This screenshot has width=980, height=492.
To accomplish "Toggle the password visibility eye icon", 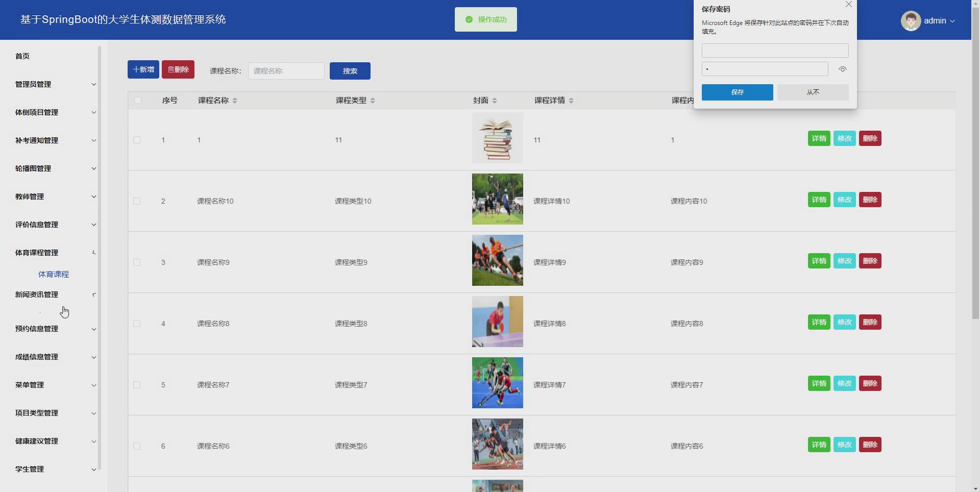I will click(x=842, y=69).
